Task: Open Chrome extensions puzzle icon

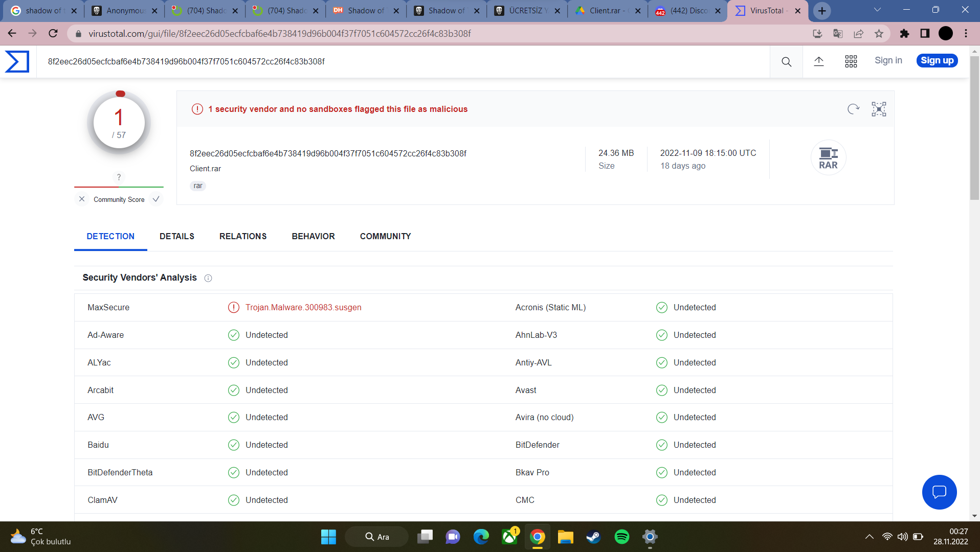Action: [904, 33]
